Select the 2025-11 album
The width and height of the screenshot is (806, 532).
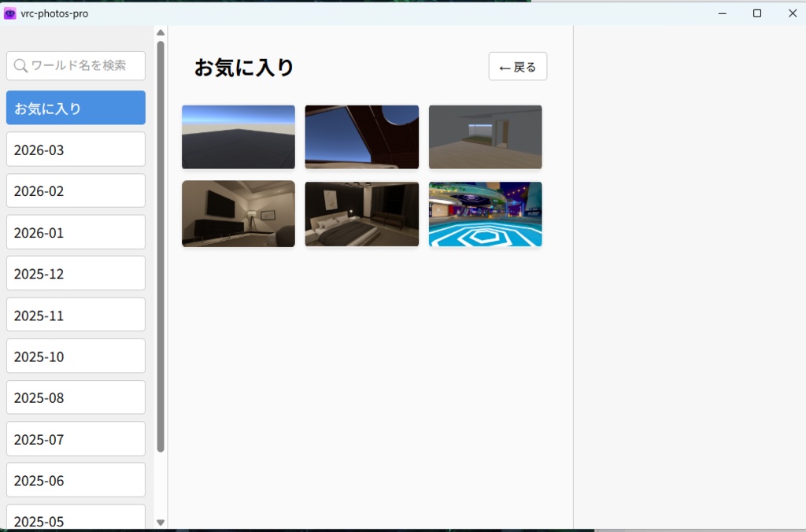point(75,314)
